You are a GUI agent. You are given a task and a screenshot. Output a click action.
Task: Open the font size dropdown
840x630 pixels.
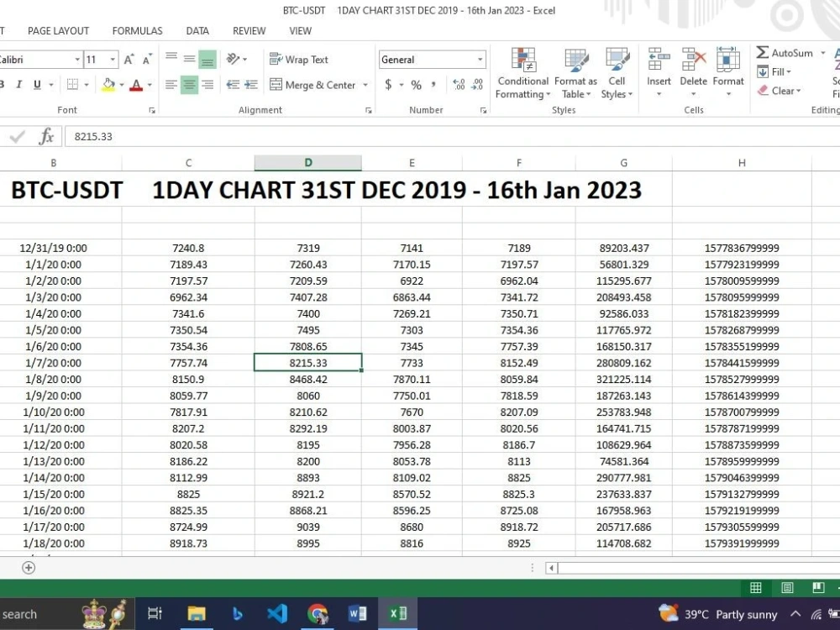pyautogui.click(x=113, y=60)
